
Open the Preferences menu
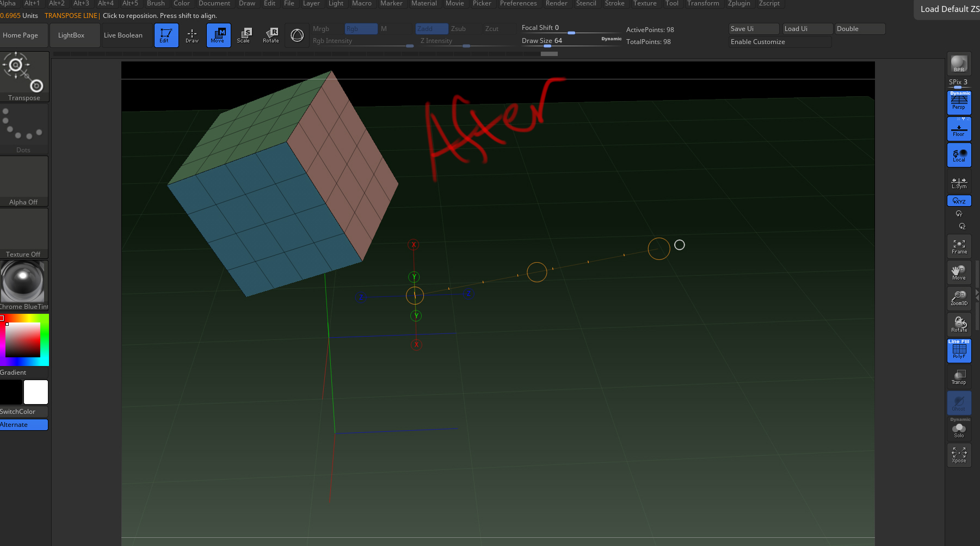click(519, 3)
